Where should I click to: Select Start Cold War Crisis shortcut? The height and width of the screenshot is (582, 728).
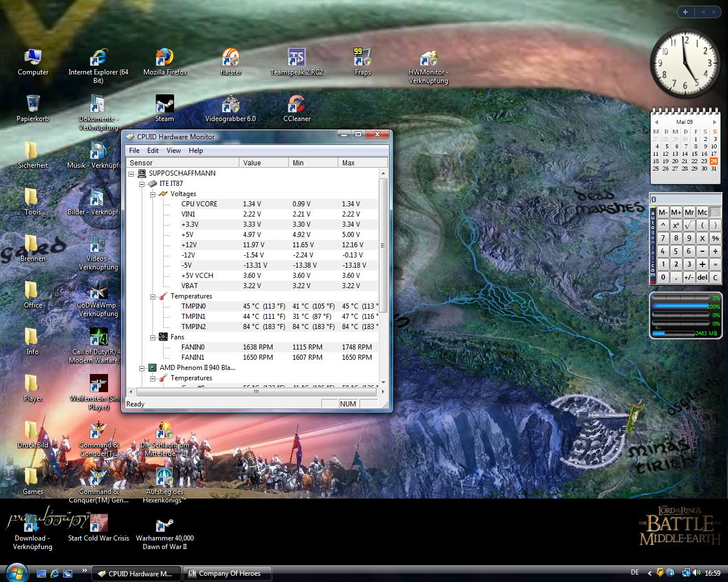click(98, 529)
